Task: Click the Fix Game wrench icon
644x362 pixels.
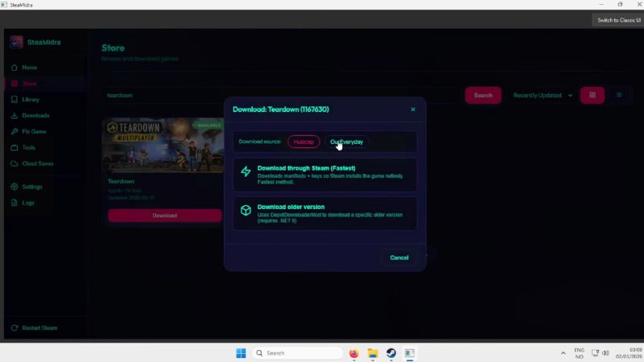Action: [14, 131]
